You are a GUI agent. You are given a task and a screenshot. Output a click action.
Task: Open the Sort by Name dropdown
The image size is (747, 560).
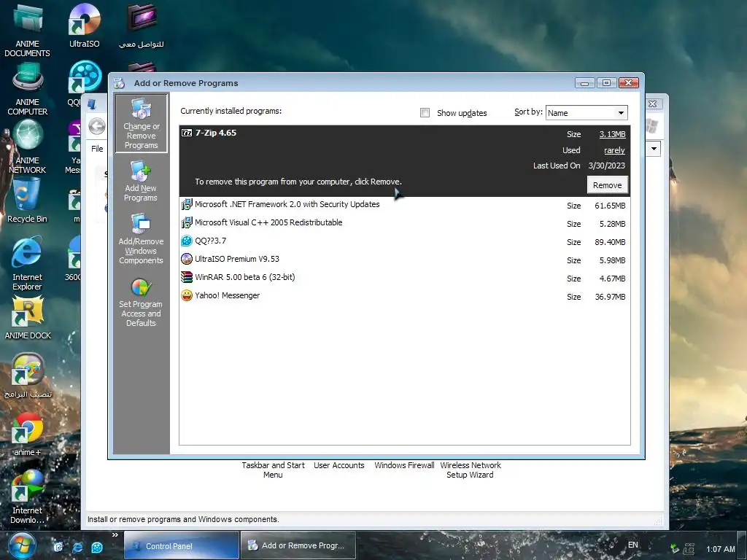tap(587, 113)
